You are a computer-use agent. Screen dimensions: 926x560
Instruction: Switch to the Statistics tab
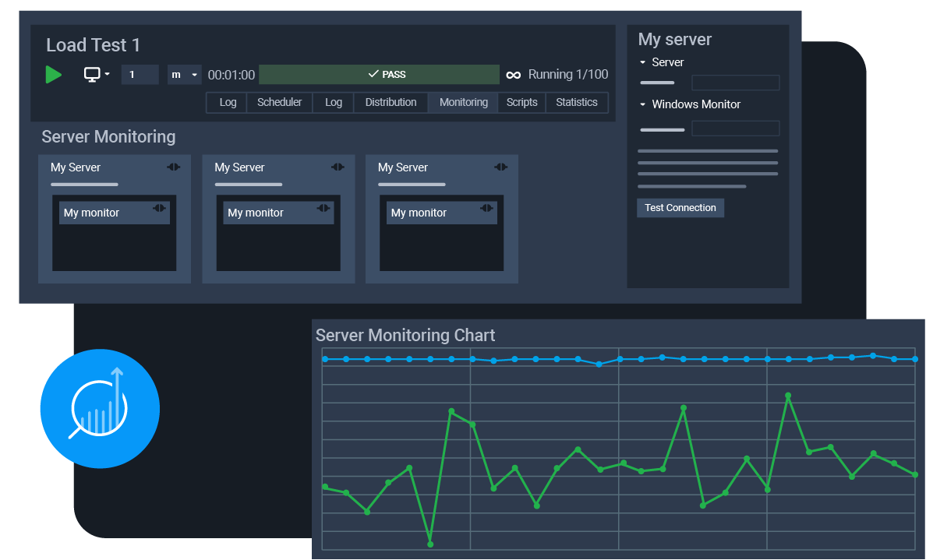click(576, 102)
